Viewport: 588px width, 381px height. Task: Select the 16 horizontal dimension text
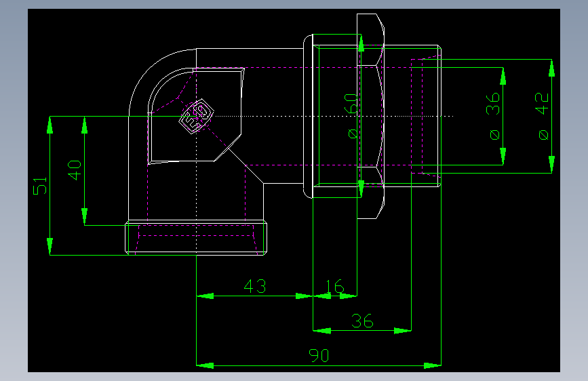point(334,286)
